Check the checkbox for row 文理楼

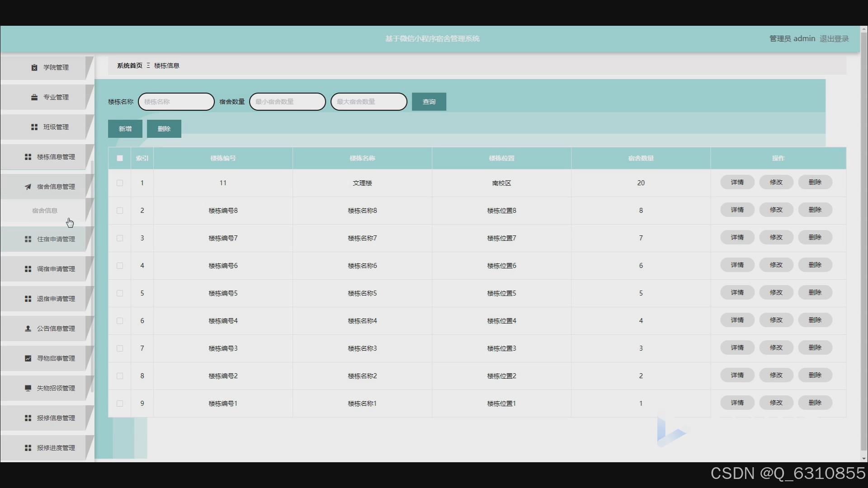(x=120, y=183)
